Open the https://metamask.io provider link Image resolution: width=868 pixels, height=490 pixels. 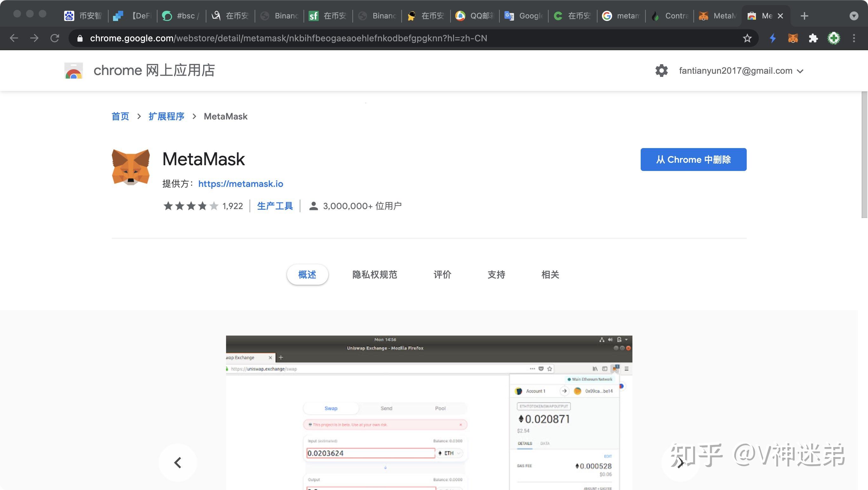coord(241,184)
